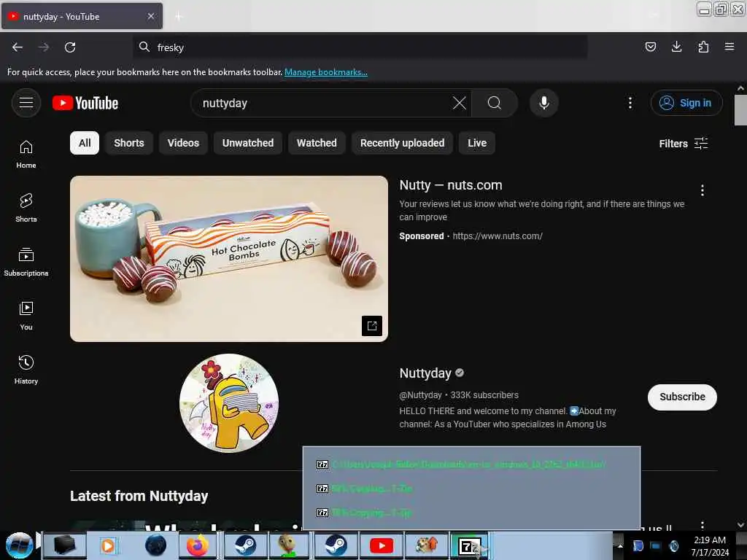The width and height of the screenshot is (747, 560).
Task: Open Shorts in sidebar
Action: click(x=26, y=208)
